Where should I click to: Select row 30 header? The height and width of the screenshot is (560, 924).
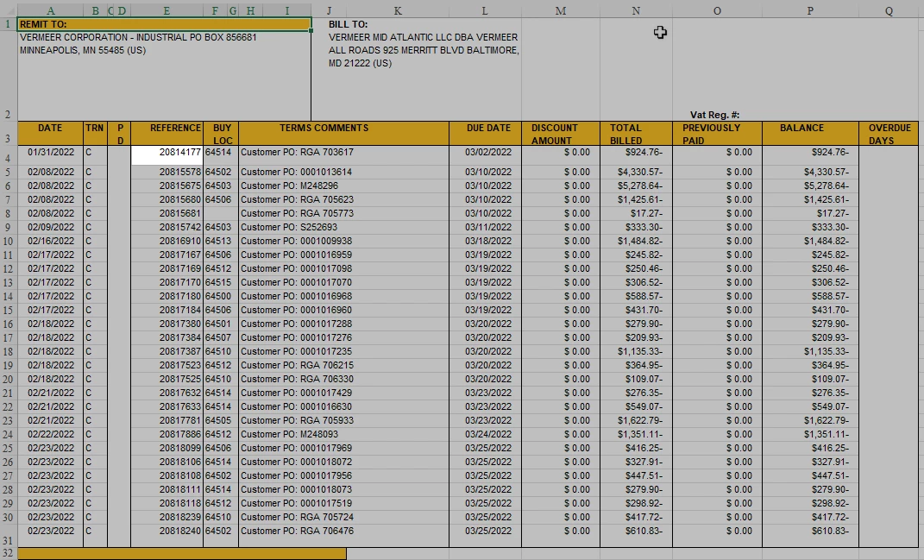click(9, 517)
